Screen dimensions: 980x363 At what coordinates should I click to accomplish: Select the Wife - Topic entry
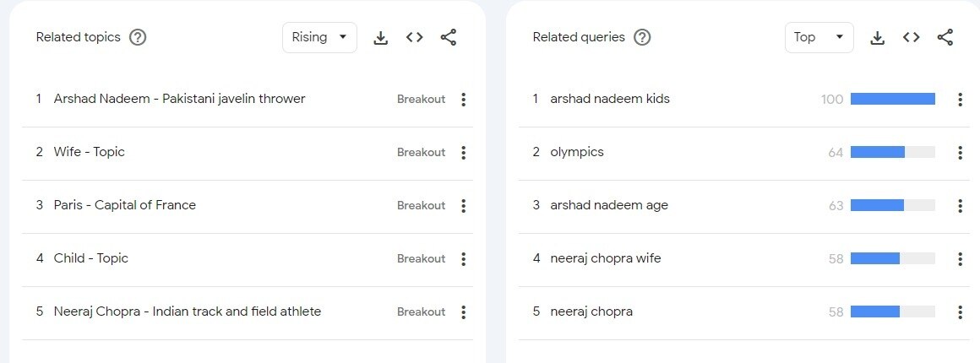[89, 152]
